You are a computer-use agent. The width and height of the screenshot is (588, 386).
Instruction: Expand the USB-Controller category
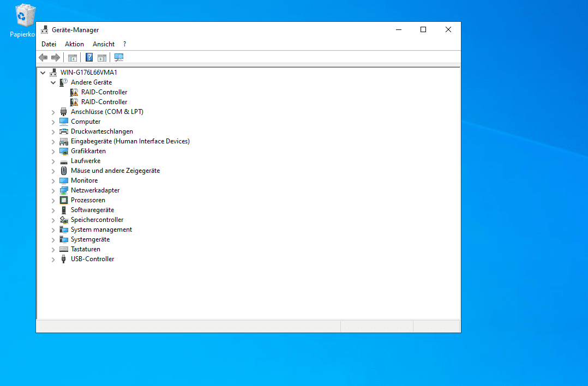(53, 260)
